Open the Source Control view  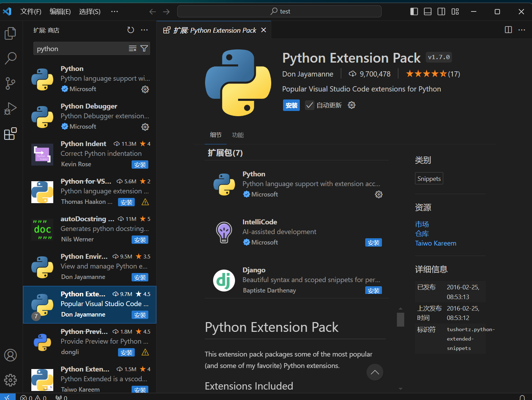pyautogui.click(x=10, y=83)
